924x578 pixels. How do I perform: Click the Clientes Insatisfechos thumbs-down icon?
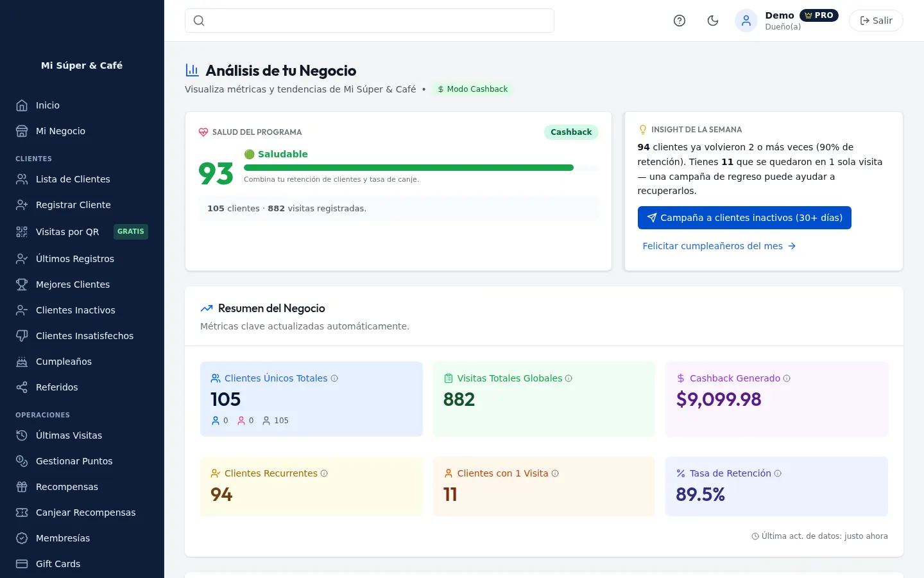point(22,336)
